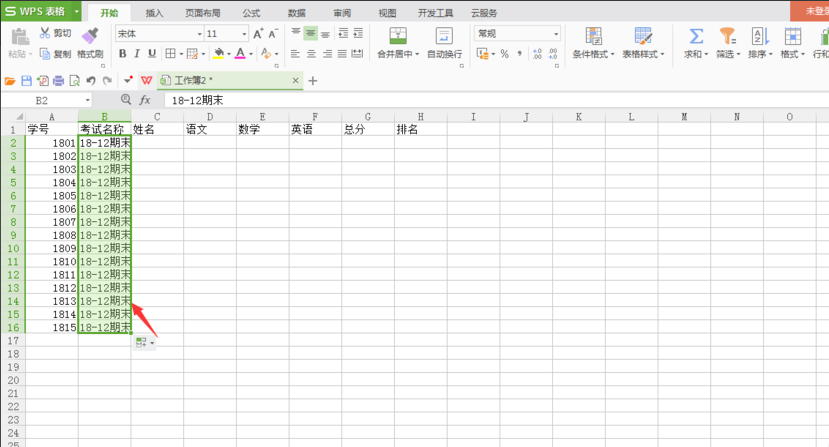This screenshot has width=829, height=447.
Task: Expand the Name Box dropdown showing B2
Action: [88, 100]
